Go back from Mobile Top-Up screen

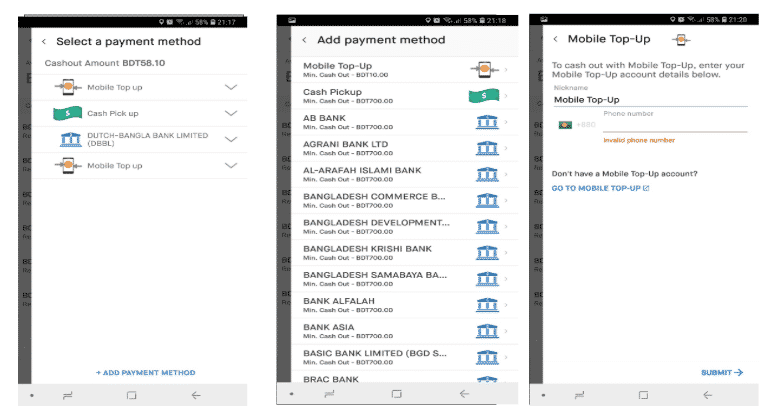556,39
